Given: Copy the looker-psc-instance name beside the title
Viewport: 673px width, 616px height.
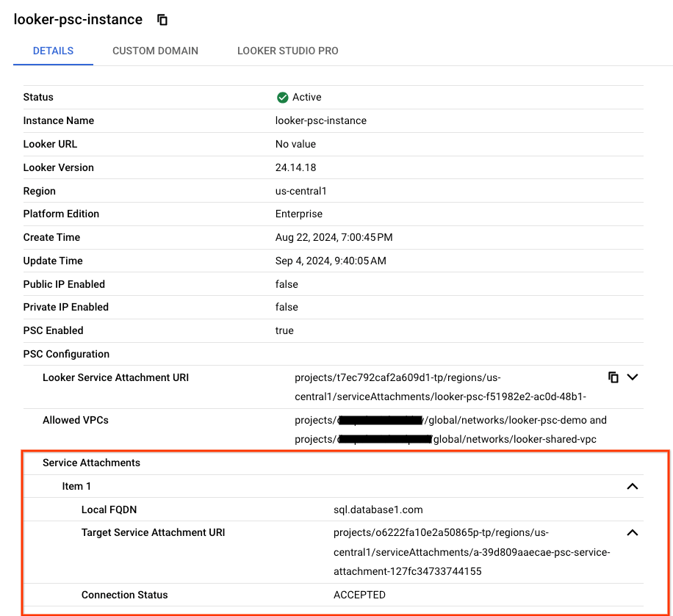Looking at the screenshot, I should [162, 21].
